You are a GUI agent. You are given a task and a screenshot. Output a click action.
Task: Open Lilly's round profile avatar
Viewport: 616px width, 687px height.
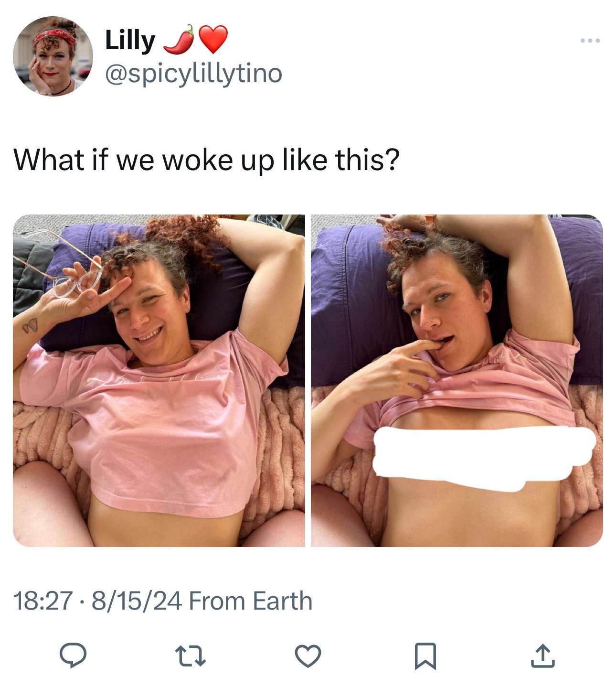[53, 56]
